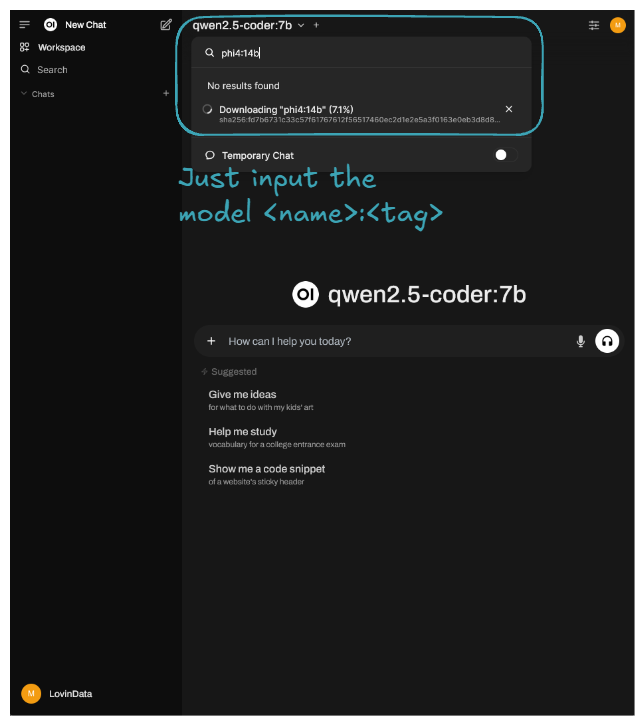644x725 pixels.
Task: Select the 'Help me study' suggestion
Action: tap(243, 432)
